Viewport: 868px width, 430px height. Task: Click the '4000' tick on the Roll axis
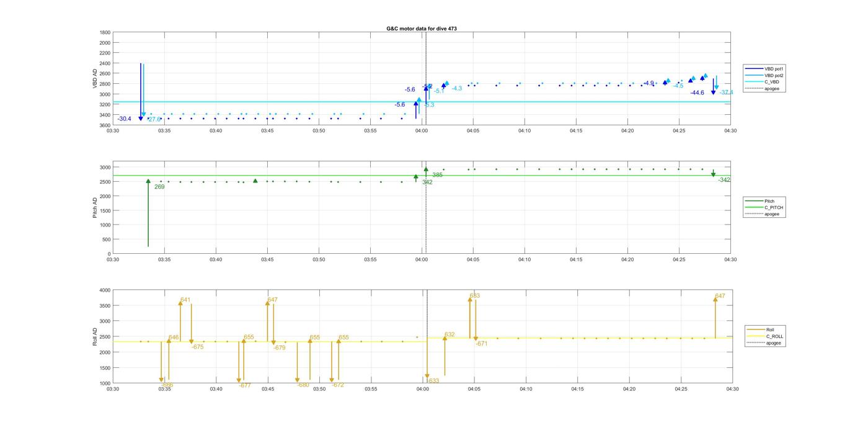pos(105,290)
